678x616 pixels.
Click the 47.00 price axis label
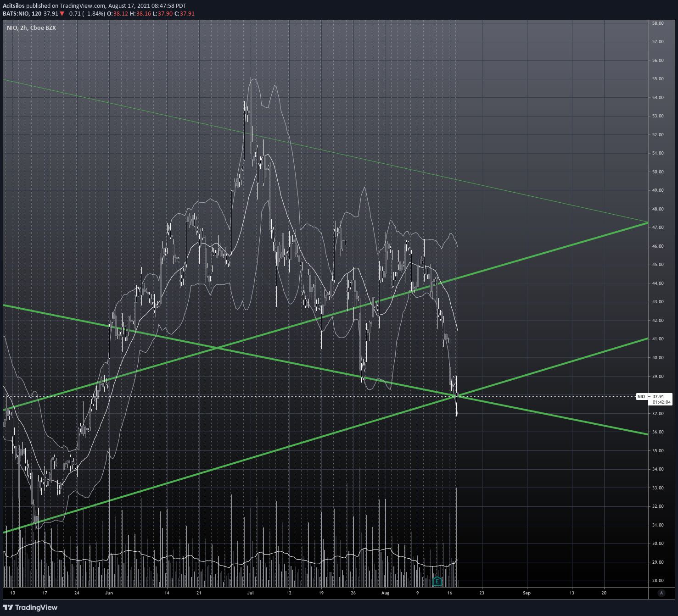[x=658, y=228]
